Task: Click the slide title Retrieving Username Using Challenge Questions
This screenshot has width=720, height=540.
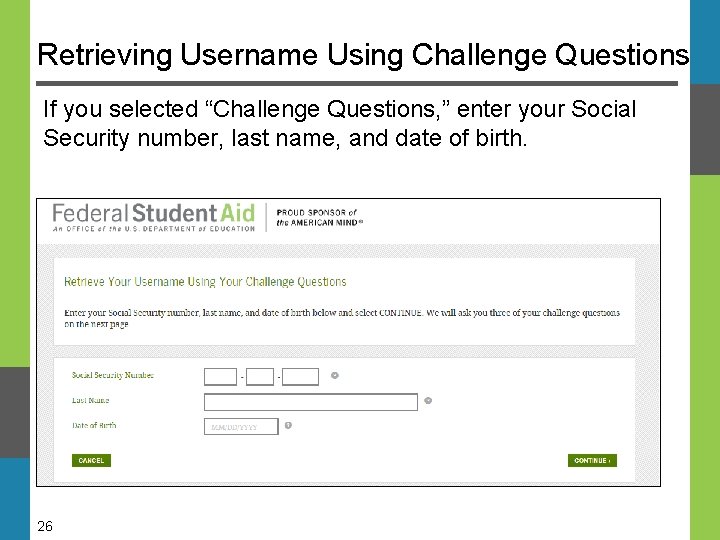Action: (x=362, y=54)
